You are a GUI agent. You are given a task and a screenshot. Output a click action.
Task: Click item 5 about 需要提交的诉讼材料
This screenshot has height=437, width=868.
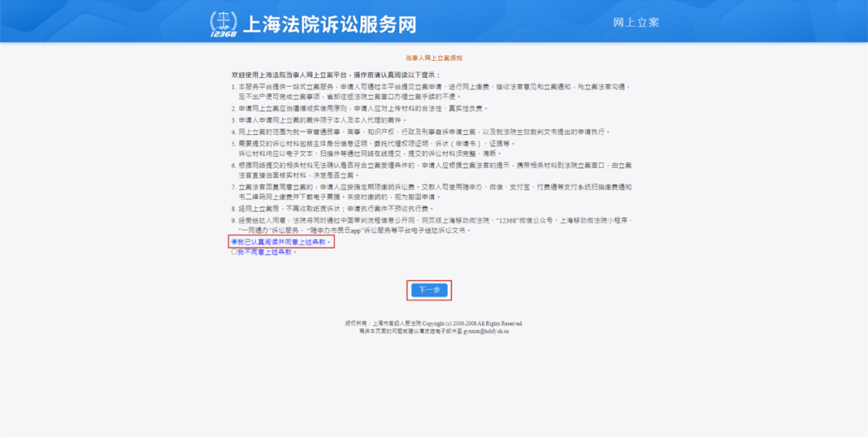374,149
